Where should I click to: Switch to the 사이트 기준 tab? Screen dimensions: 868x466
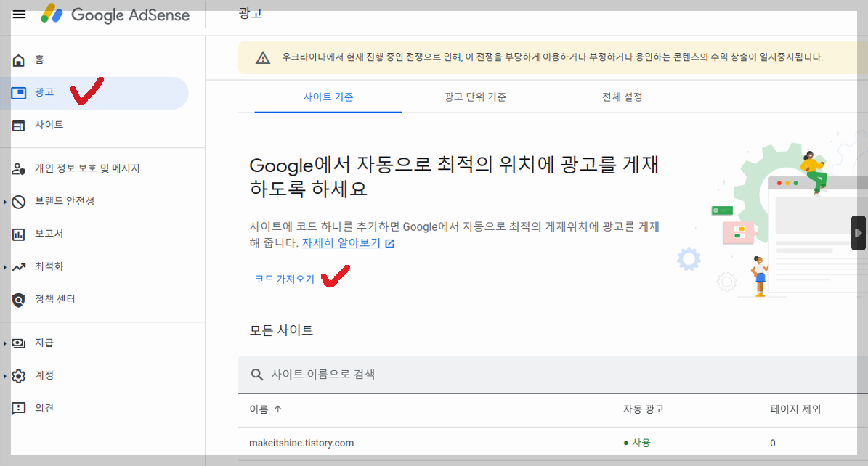(328, 97)
